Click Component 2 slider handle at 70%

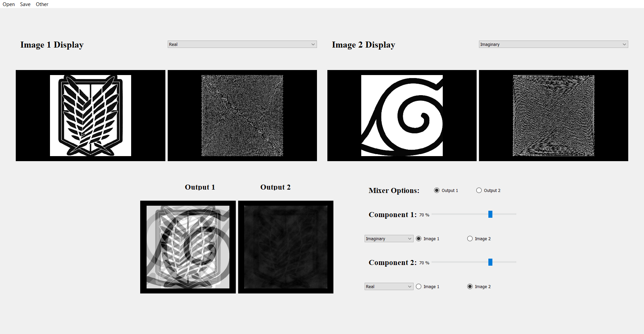click(490, 262)
